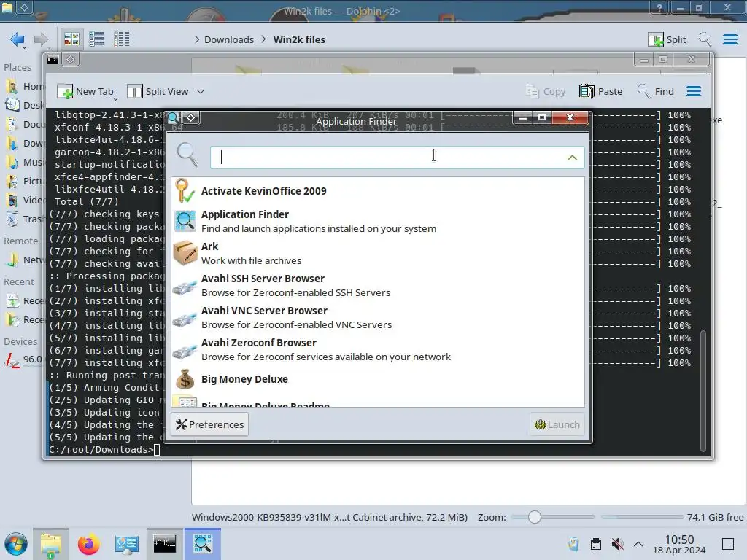Click Paste in Konsole toolbar
Image resolution: width=747 pixels, height=560 pixels.
[x=601, y=91]
